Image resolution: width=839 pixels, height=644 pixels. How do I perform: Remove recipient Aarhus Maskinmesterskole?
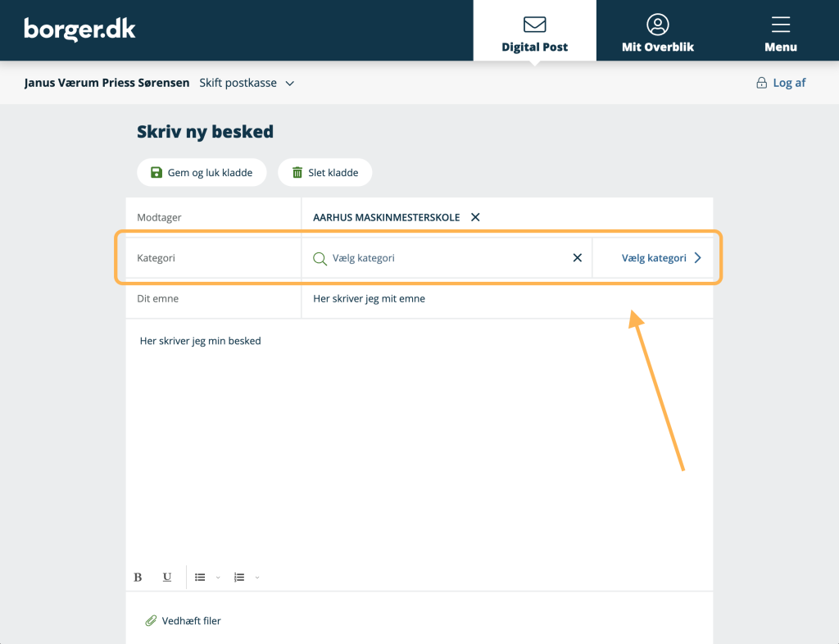(475, 217)
